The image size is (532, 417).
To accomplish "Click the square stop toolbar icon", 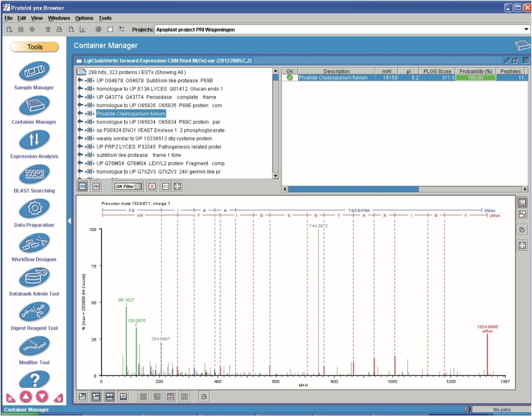I will (110, 29).
